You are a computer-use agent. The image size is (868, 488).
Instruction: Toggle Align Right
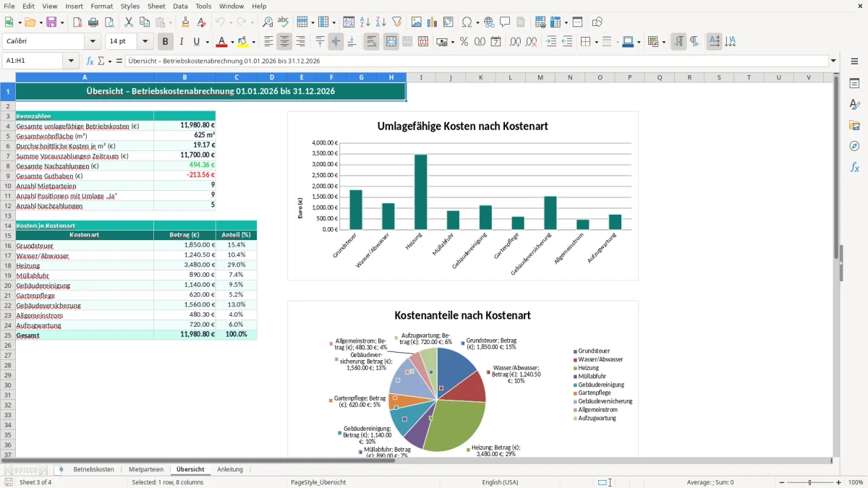click(x=300, y=42)
